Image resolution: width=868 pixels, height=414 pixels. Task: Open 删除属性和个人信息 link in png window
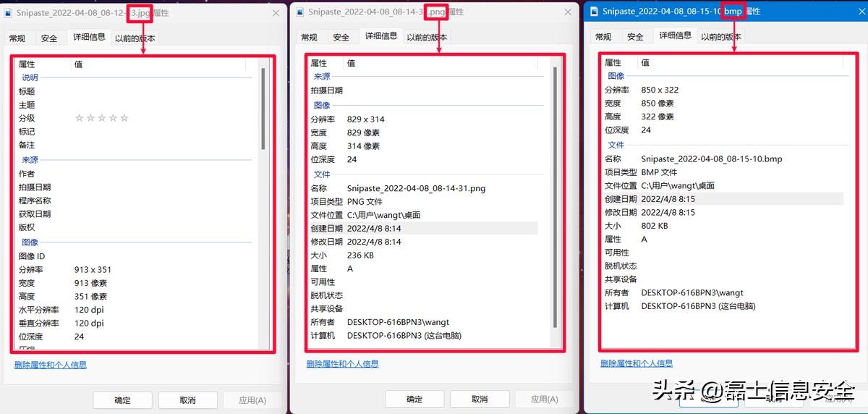click(x=342, y=364)
